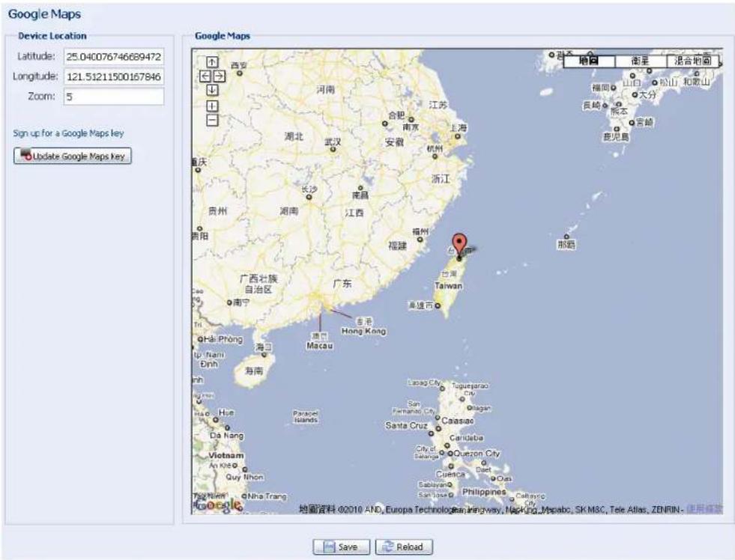Click the Google logo on the map
This screenshot has height=560, width=735.
[x=219, y=505]
